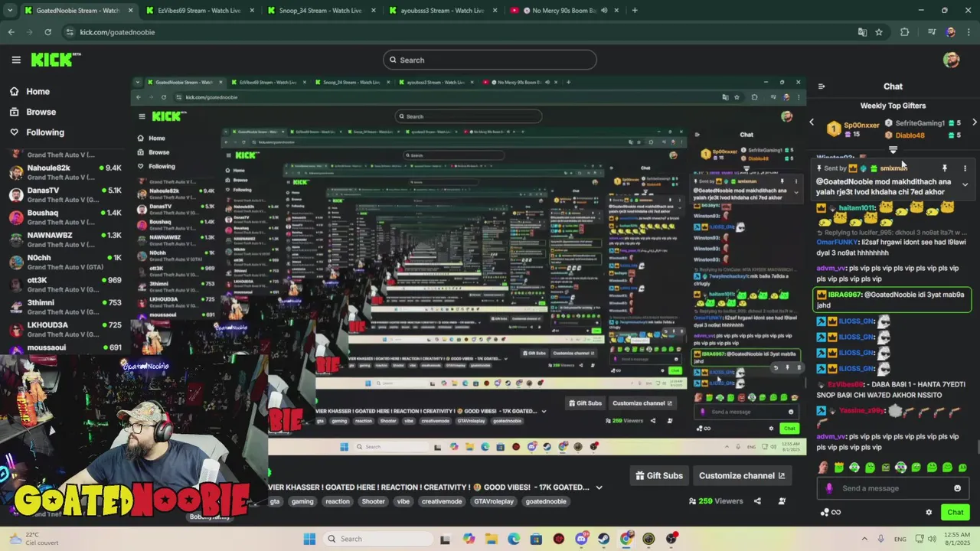Open chat settings gear

coord(929,513)
